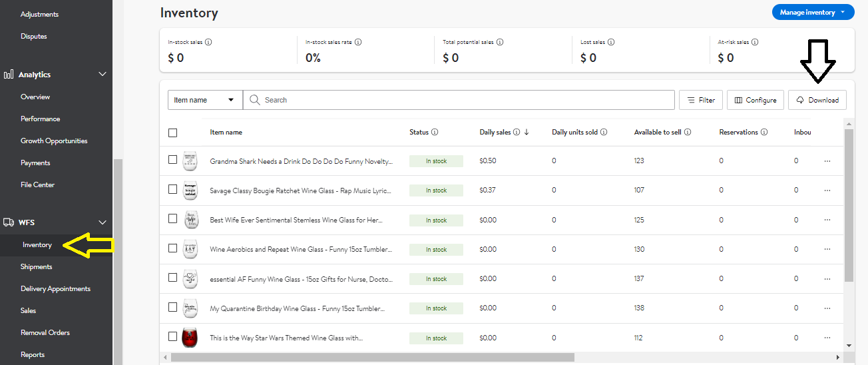Viewport: 868px width, 365px height.
Task: Click the Download button
Action: click(817, 100)
